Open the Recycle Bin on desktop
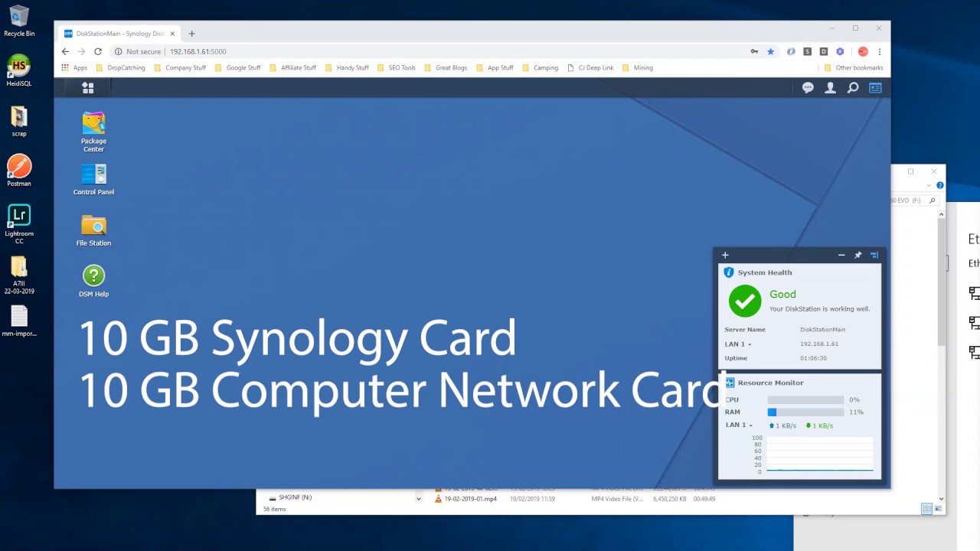 pos(19,21)
